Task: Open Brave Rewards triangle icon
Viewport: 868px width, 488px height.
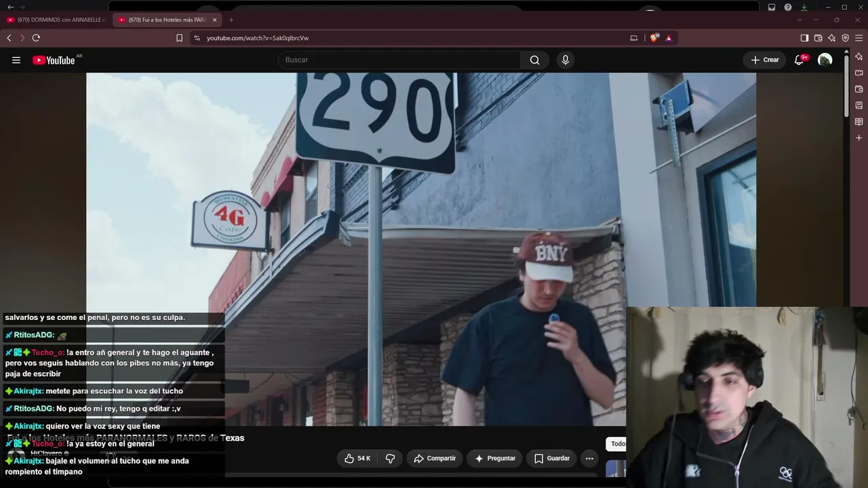Action: [669, 38]
